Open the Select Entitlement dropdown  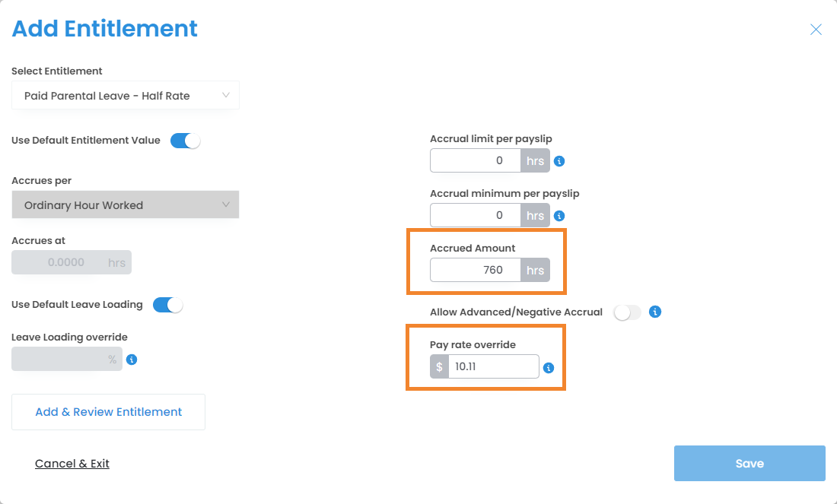(x=126, y=96)
